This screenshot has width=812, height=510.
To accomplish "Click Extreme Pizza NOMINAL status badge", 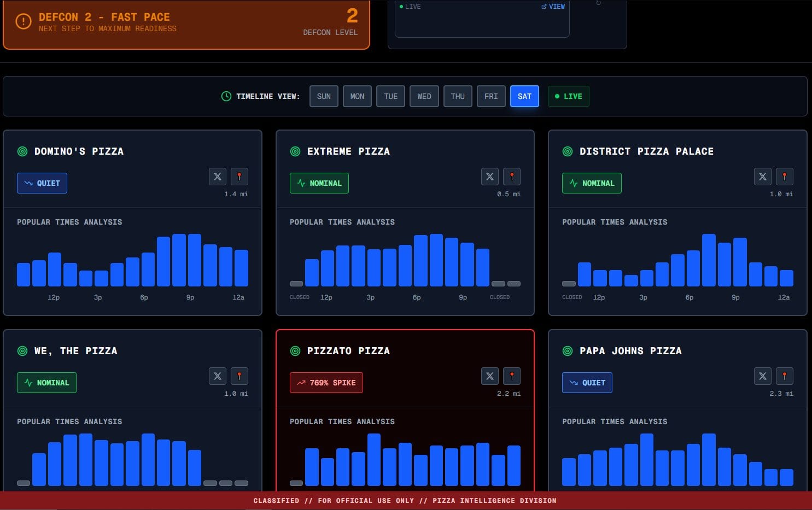I will point(319,183).
